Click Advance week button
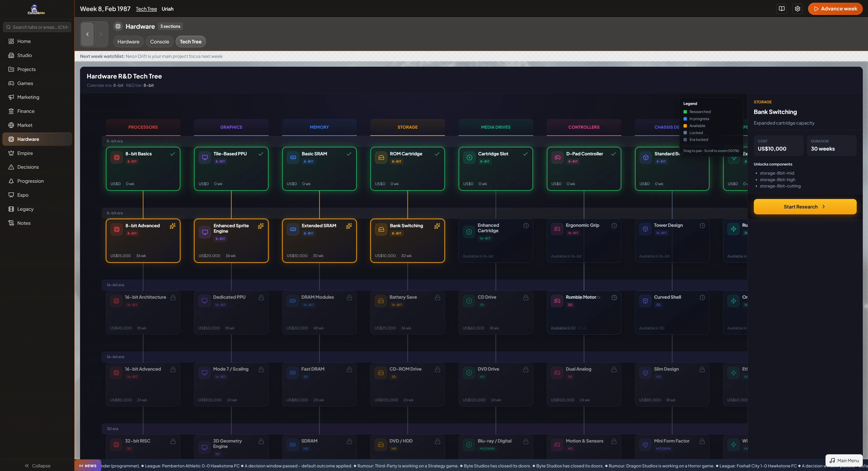This screenshot has height=471, width=868. click(835, 9)
